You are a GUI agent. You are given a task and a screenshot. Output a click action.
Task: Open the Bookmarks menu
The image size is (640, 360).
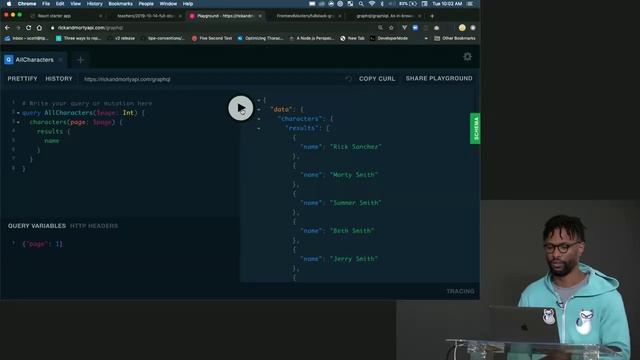pos(120,4)
